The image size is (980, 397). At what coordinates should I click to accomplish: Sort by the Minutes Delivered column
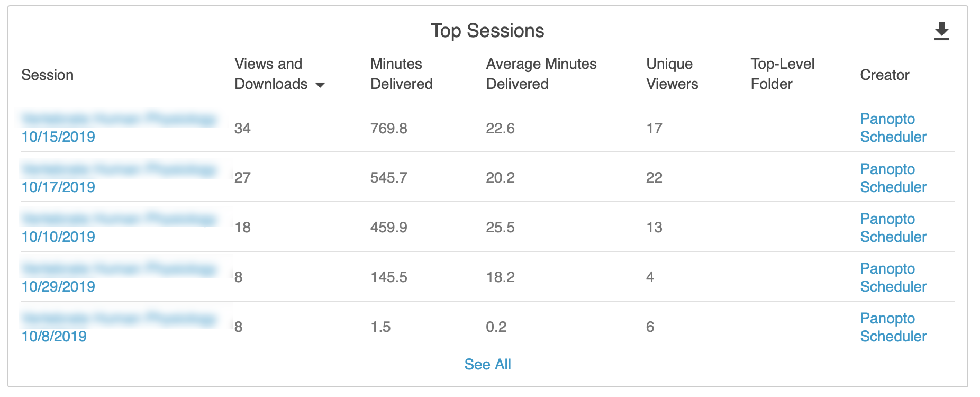tap(401, 74)
